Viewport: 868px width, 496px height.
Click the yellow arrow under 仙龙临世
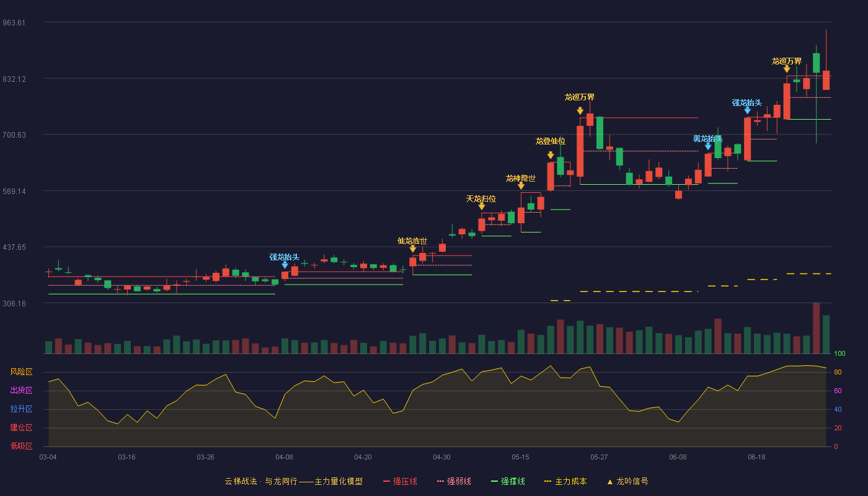412,249
